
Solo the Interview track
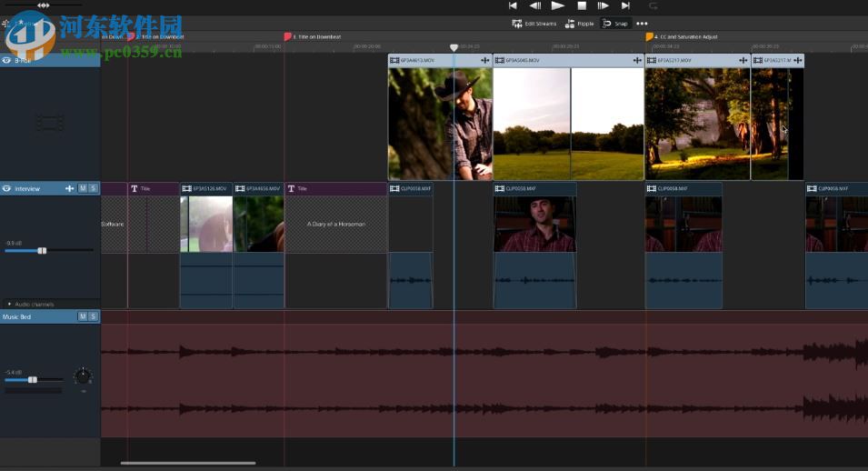click(93, 188)
